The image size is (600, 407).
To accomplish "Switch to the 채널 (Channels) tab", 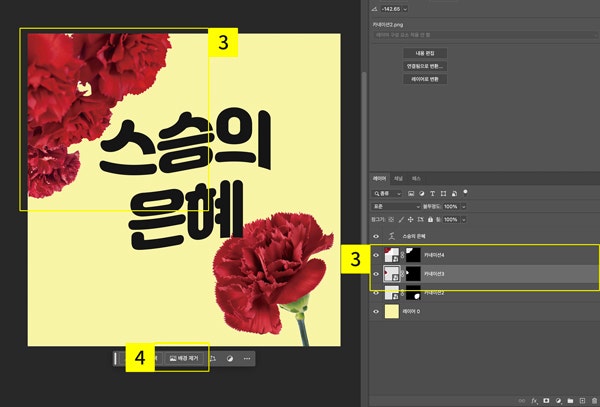I will [398, 177].
